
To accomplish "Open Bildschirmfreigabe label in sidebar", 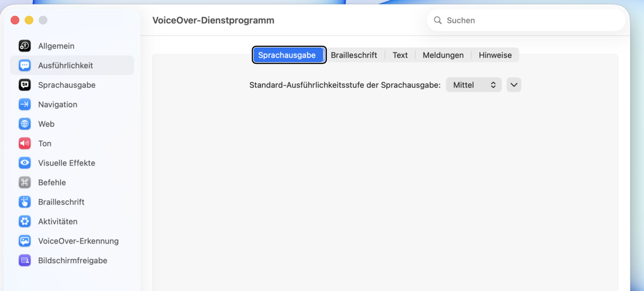I will [72, 260].
